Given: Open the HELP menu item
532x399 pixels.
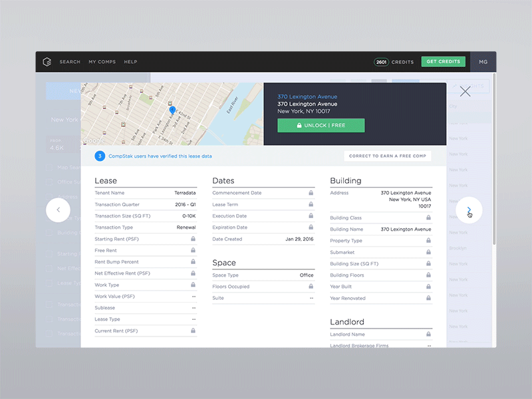Looking at the screenshot, I should click(x=130, y=61).
